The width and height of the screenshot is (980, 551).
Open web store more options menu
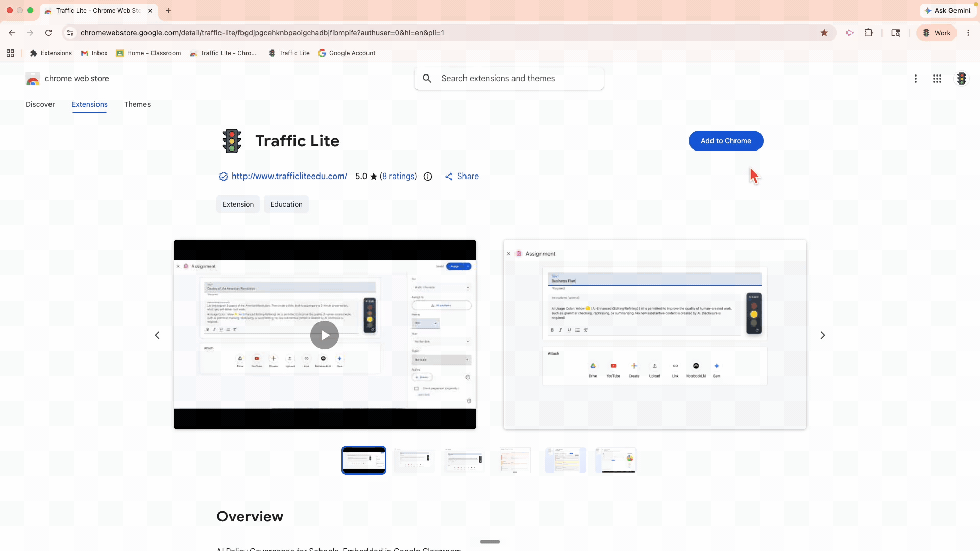coord(916,79)
